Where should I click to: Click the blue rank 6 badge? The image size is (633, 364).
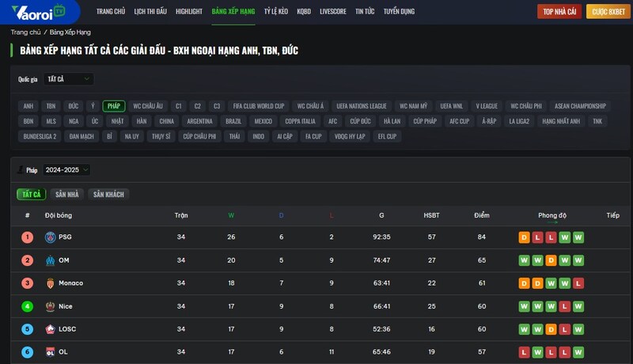(x=28, y=352)
